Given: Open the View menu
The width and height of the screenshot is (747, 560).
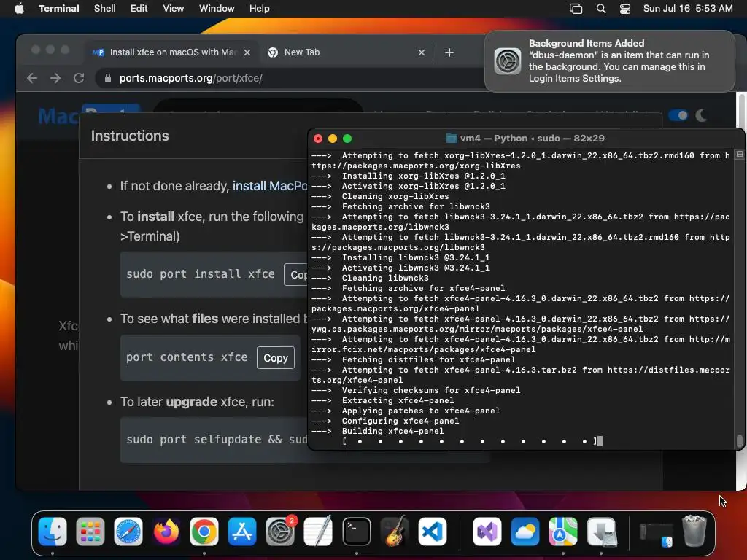Looking at the screenshot, I should (174, 8).
